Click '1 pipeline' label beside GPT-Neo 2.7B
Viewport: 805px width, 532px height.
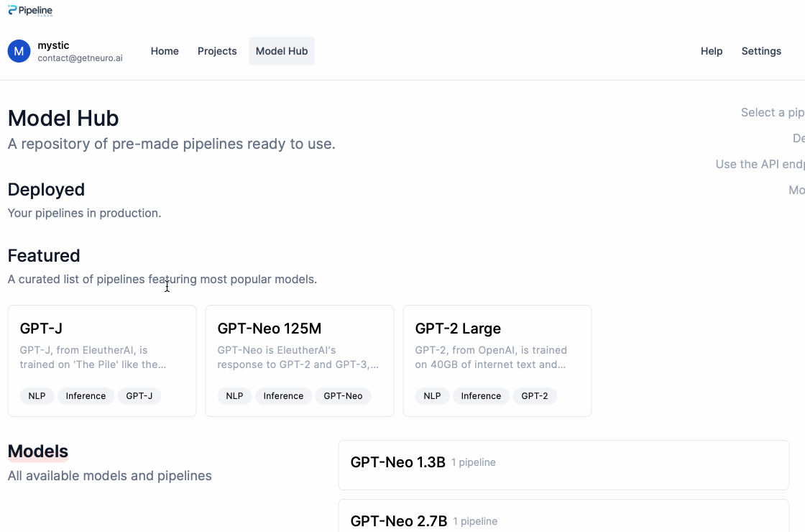click(x=475, y=522)
